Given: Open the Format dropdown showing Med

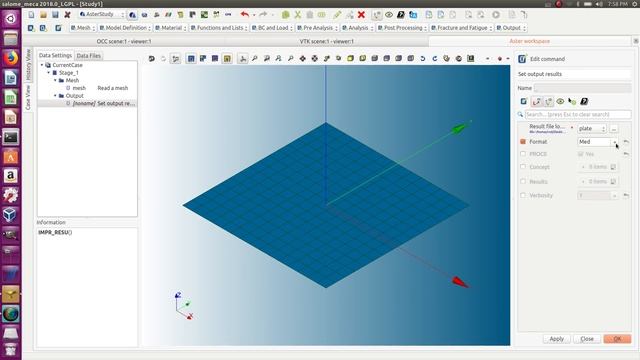Looking at the screenshot, I should 598,142.
